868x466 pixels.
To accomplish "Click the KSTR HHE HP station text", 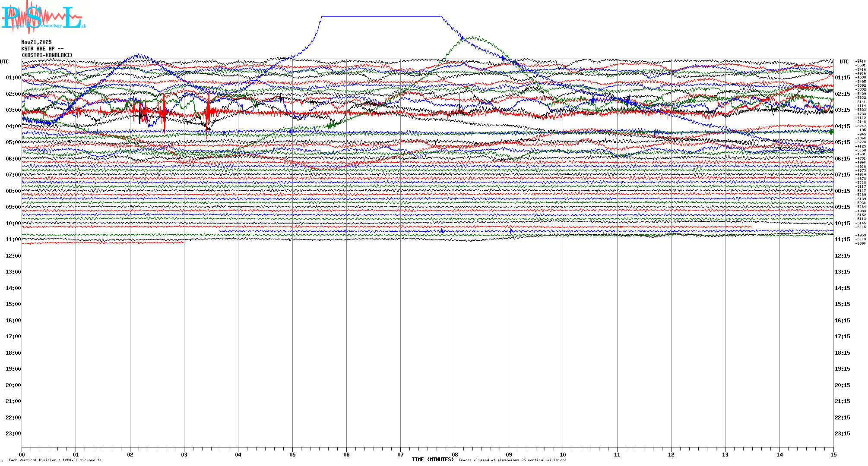I will pos(42,49).
